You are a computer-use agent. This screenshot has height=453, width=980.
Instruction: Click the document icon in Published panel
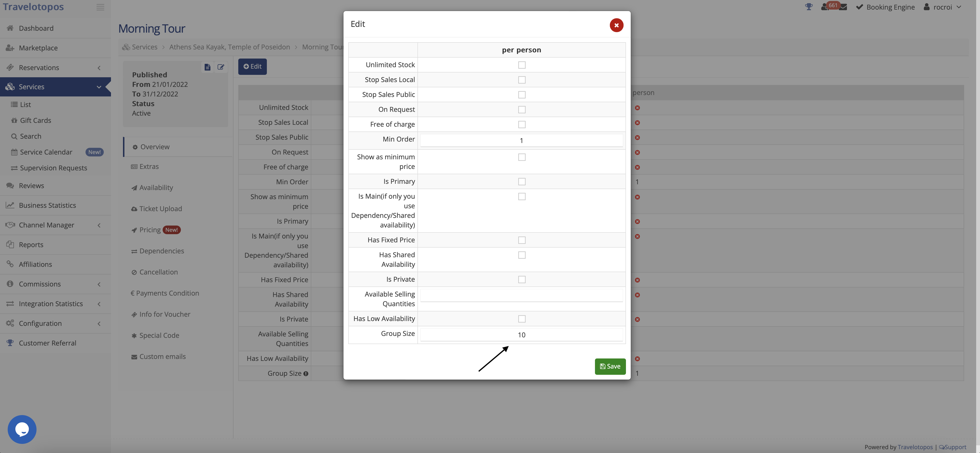pos(207,67)
